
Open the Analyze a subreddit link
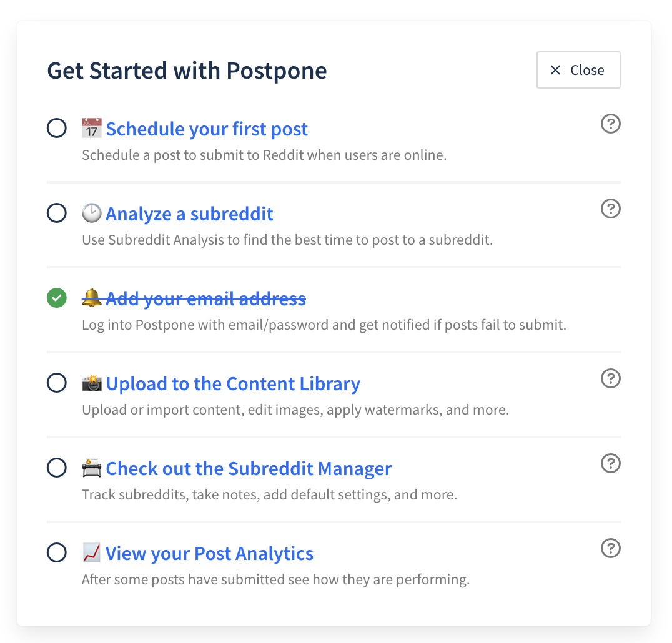189,214
